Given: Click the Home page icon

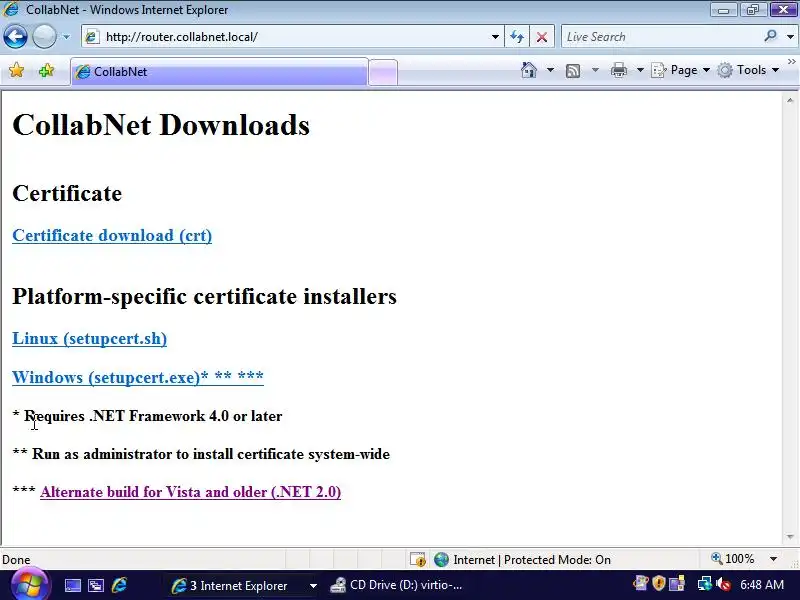Looking at the screenshot, I should click(x=529, y=70).
